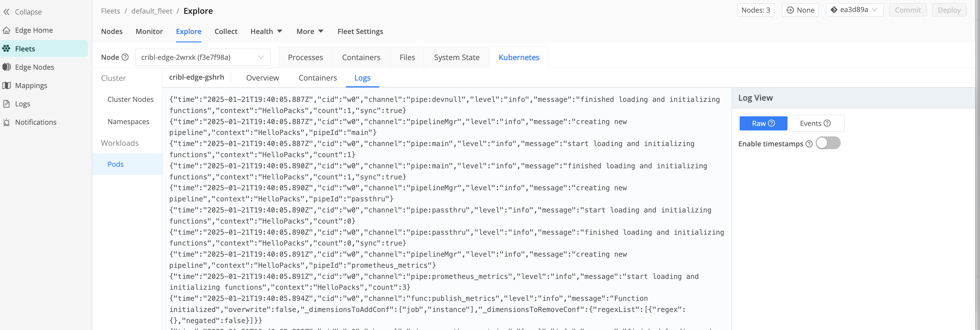Click the None history button

tap(800, 10)
